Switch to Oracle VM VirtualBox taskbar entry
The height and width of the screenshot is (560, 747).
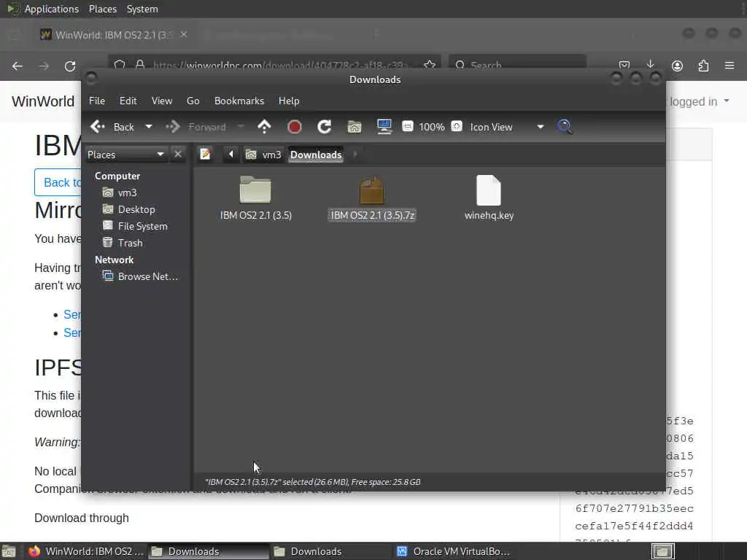click(454, 551)
